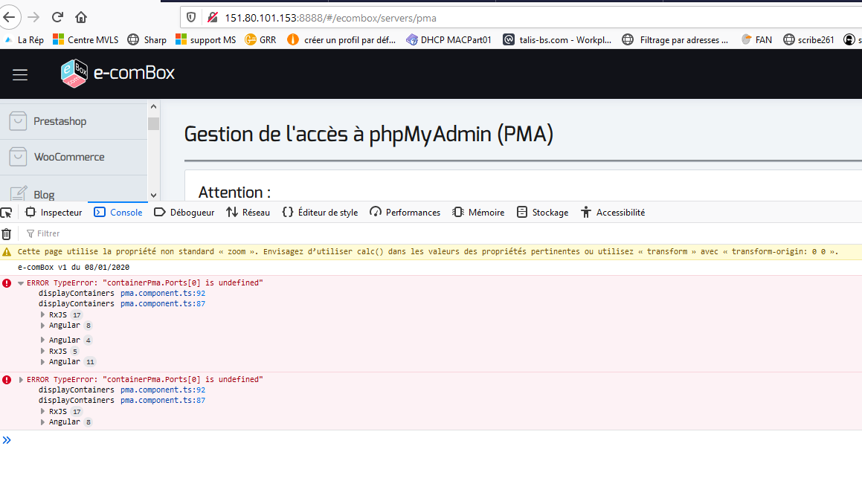Open the scribe261 bookmark
The image size is (862, 504).
808,39
